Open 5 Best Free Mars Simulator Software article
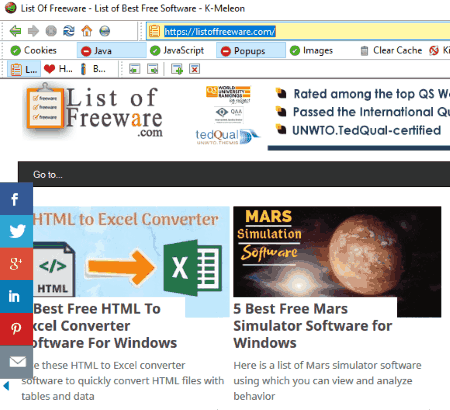 pos(313,326)
